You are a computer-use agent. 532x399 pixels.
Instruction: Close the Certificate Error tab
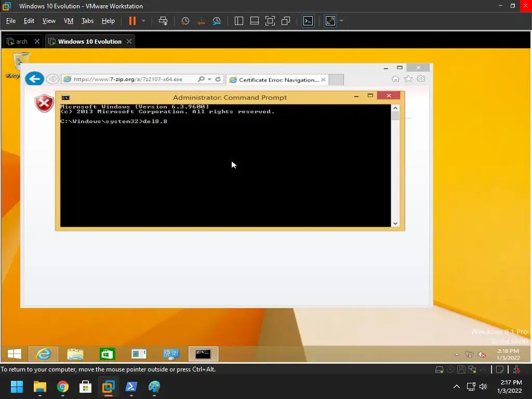point(323,79)
